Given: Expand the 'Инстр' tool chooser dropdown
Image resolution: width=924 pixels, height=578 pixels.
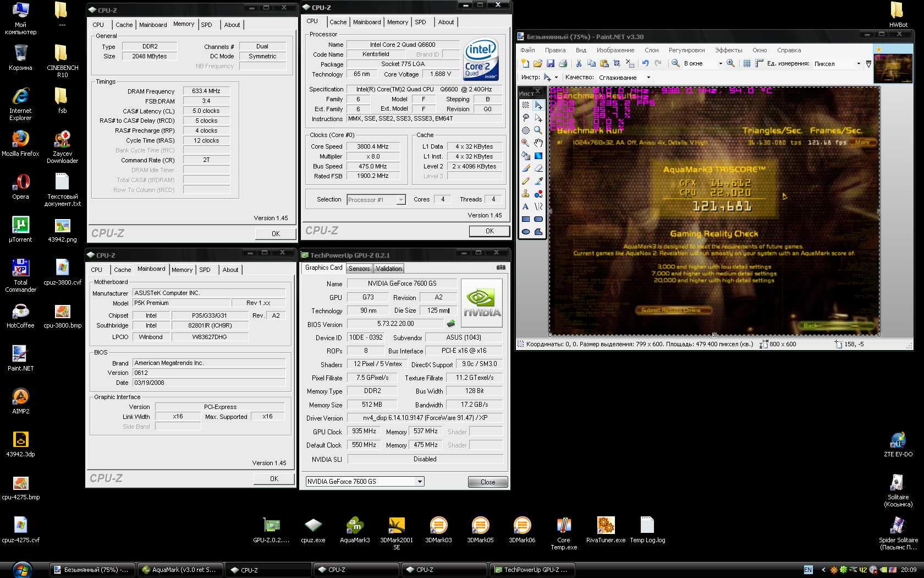Looking at the screenshot, I should tap(556, 78).
